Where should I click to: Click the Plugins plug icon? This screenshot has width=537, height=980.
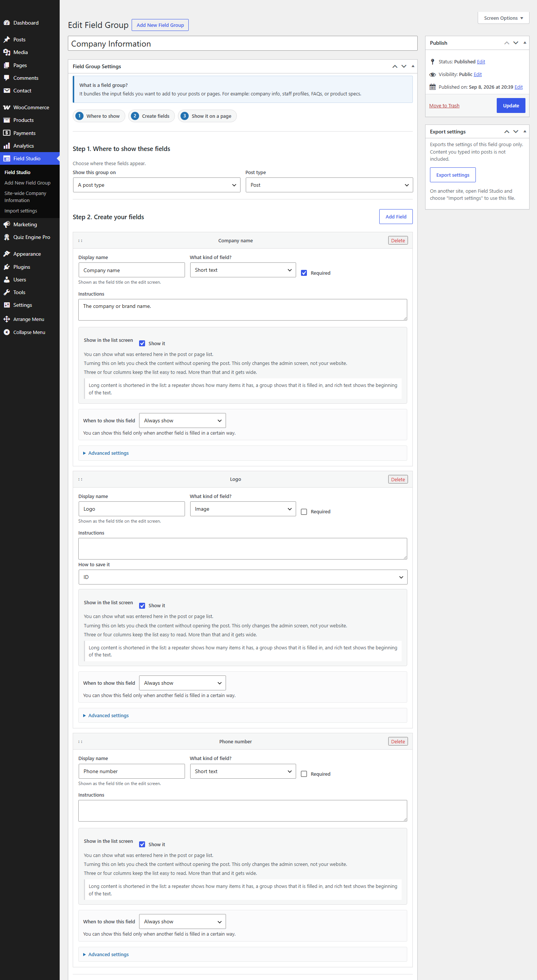click(7, 267)
